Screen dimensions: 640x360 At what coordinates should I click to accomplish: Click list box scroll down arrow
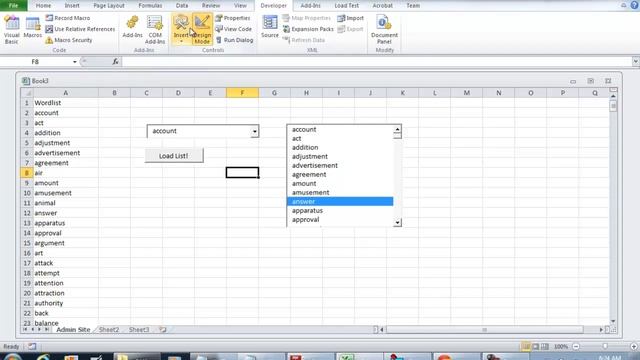[397, 222]
